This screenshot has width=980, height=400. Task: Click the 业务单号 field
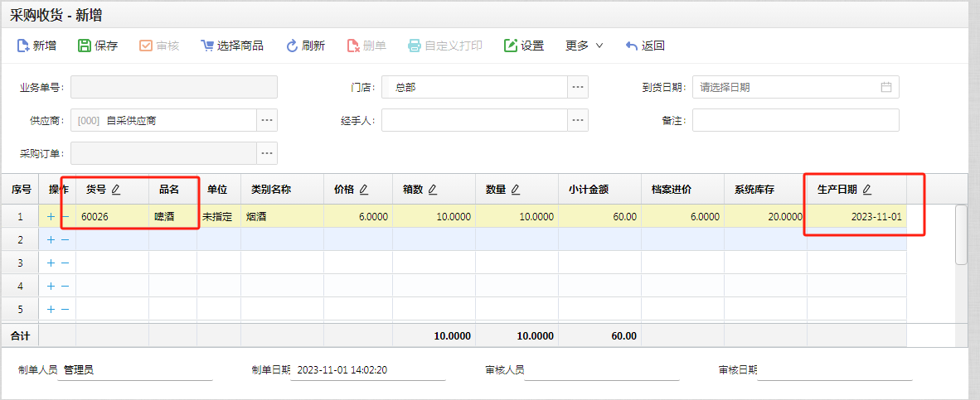coord(174,87)
